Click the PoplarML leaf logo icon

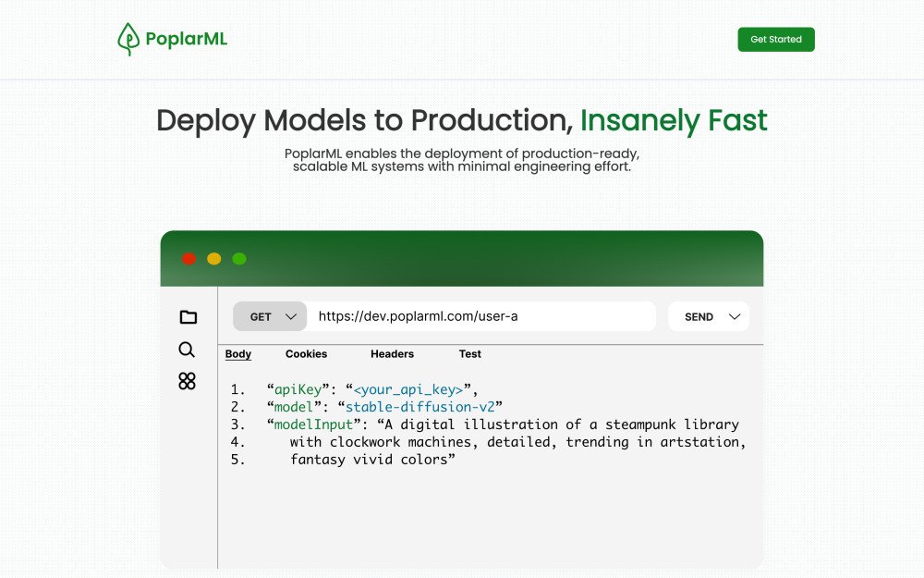pyautogui.click(x=128, y=39)
